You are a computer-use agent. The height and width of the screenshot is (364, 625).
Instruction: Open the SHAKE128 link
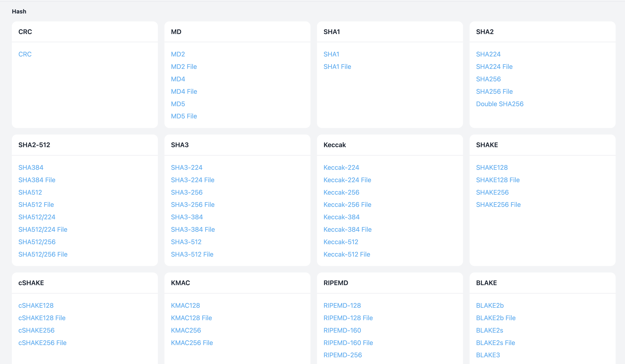(x=492, y=168)
